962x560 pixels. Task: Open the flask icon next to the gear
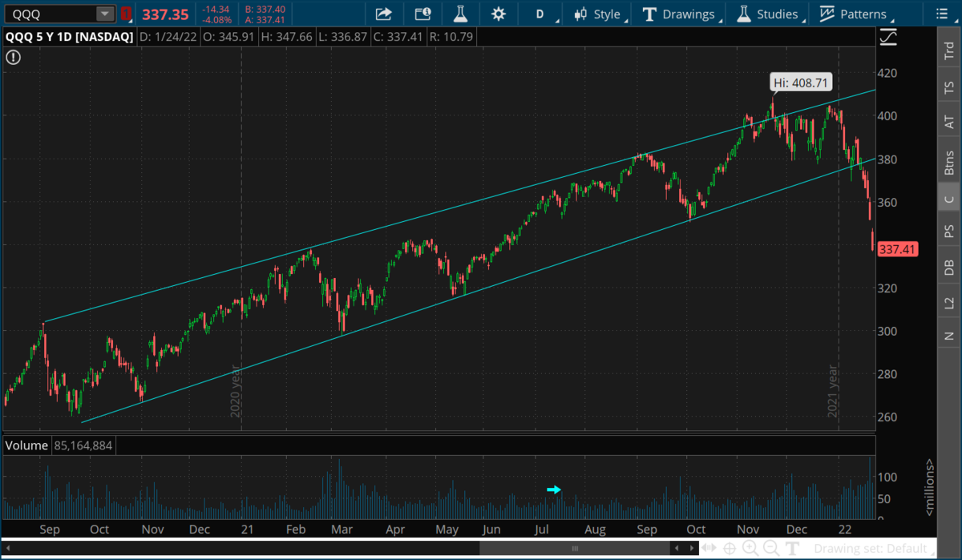(460, 14)
